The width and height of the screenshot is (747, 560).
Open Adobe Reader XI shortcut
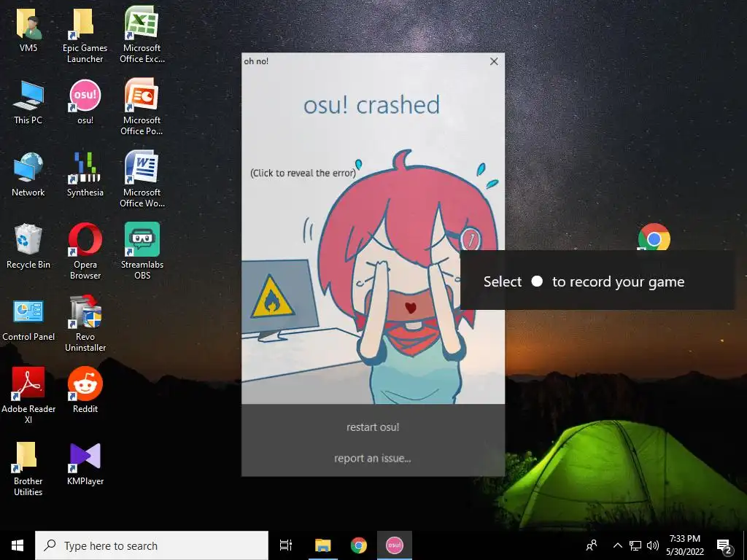[x=28, y=395]
